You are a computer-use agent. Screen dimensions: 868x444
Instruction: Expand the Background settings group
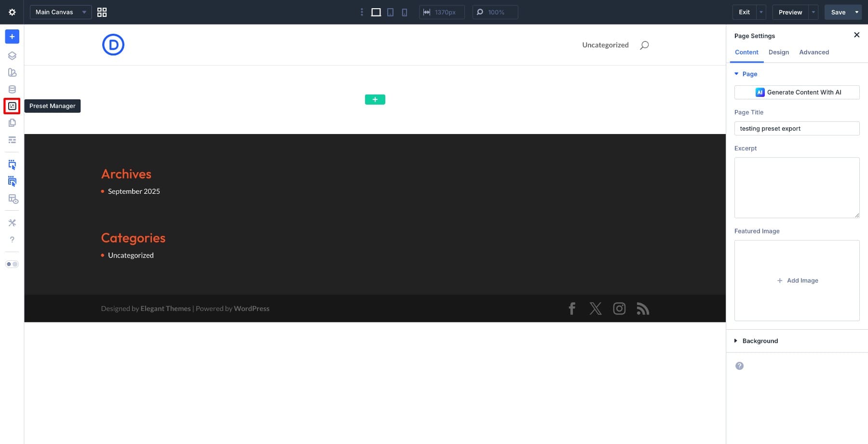pos(760,341)
